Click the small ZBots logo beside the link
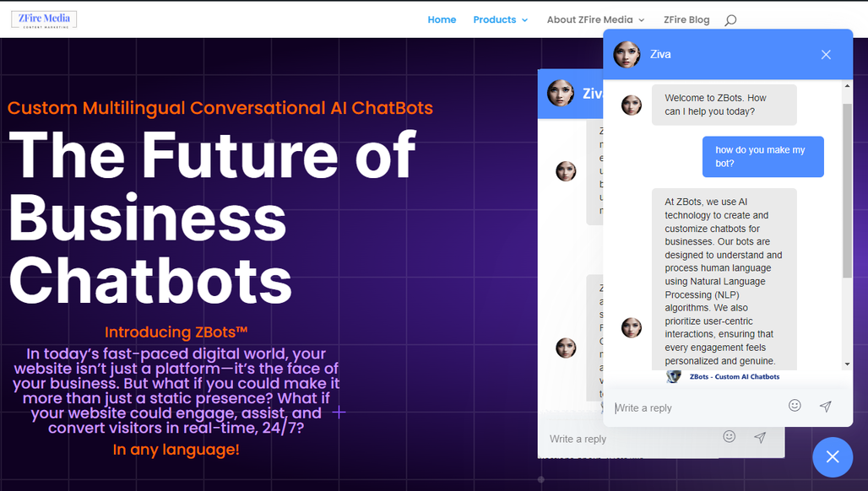The height and width of the screenshot is (491, 868). tap(674, 376)
